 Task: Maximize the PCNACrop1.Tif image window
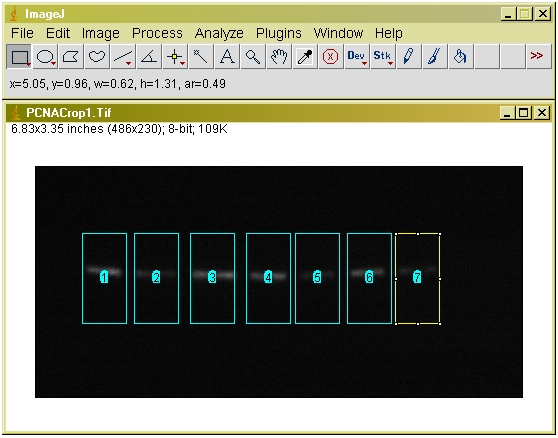point(524,113)
